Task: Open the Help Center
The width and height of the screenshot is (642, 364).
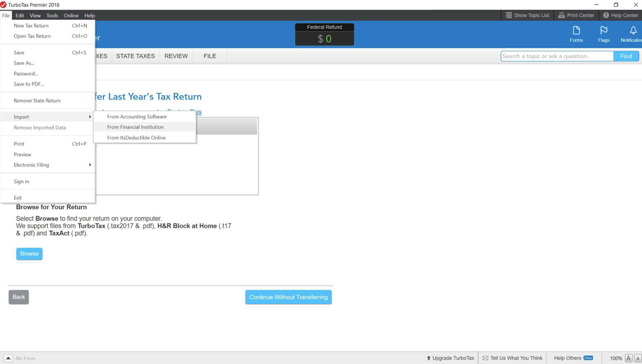Action: (x=621, y=15)
